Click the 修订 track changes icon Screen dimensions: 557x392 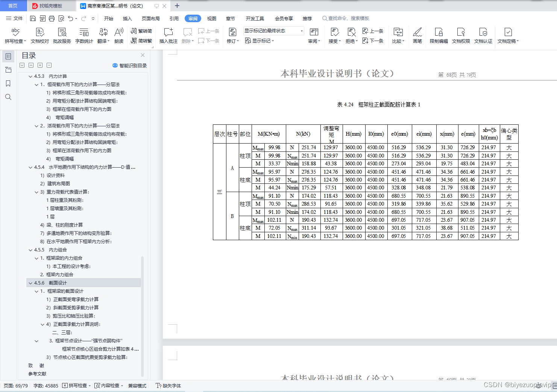coord(232,32)
